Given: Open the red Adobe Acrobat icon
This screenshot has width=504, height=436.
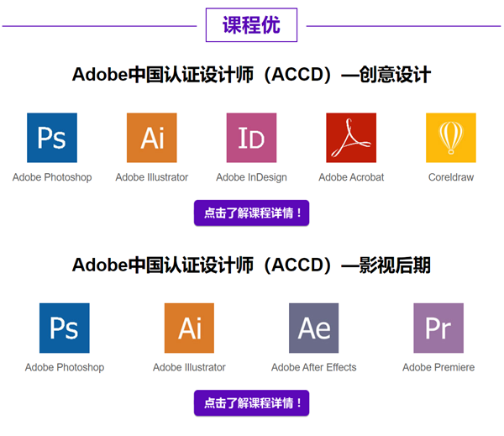Looking at the screenshot, I should pyautogui.click(x=351, y=138).
